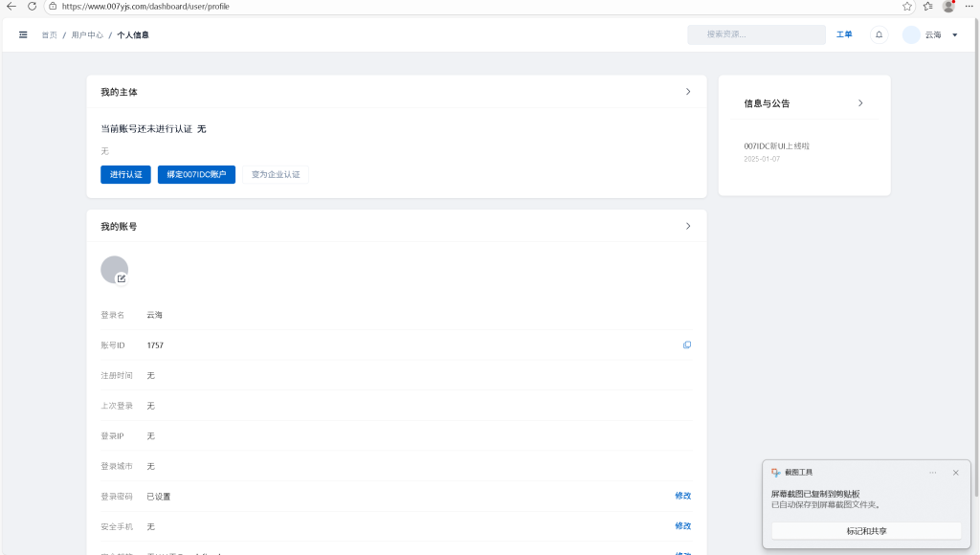This screenshot has height=555, width=980.
Task: Click the browser back arrow
Action: (x=11, y=6)
